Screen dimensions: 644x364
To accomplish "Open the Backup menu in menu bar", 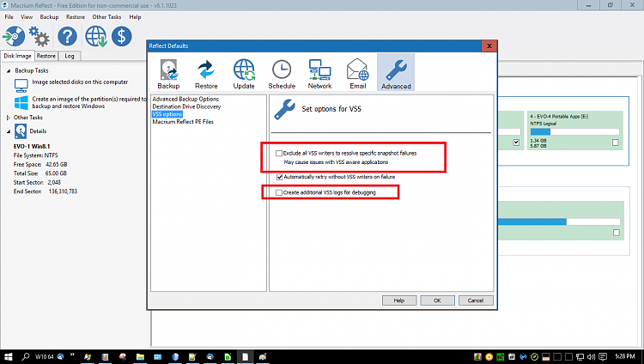I will (x=49, y=17).
